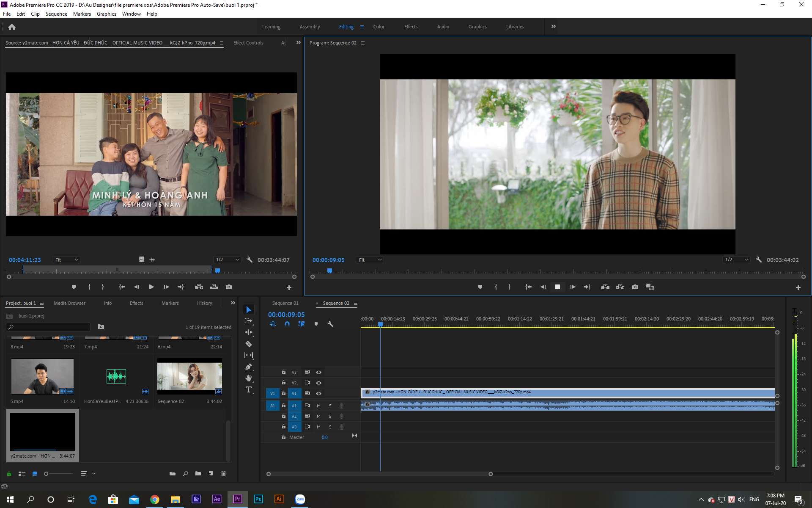Switch Project panel to icon view
This screenshot has height=508, width=812.
[35, 474]
